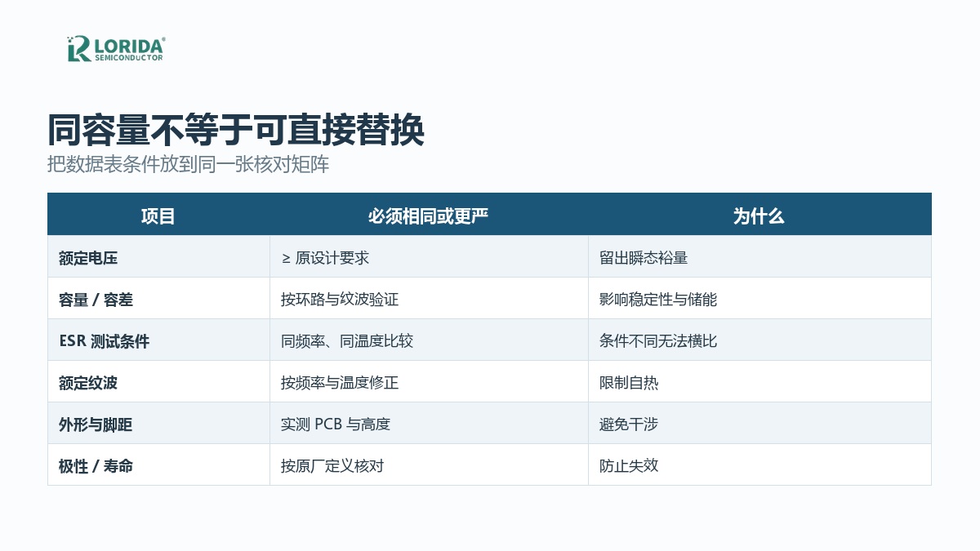Select the cell 限制自热
The height and width of the screenshot is (551, 980).
tap(759, 382)
